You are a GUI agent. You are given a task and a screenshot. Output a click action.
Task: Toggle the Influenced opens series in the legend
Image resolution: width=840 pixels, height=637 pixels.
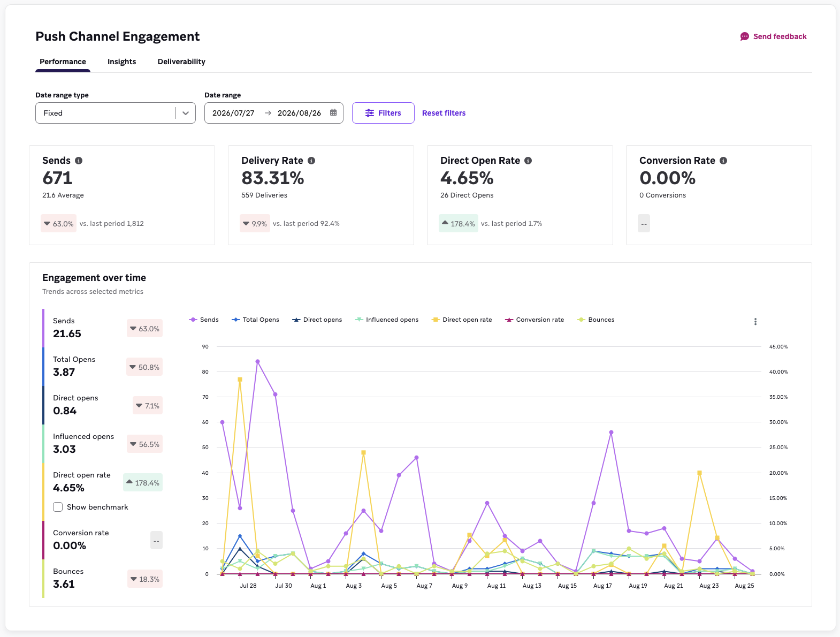(387, 320)
